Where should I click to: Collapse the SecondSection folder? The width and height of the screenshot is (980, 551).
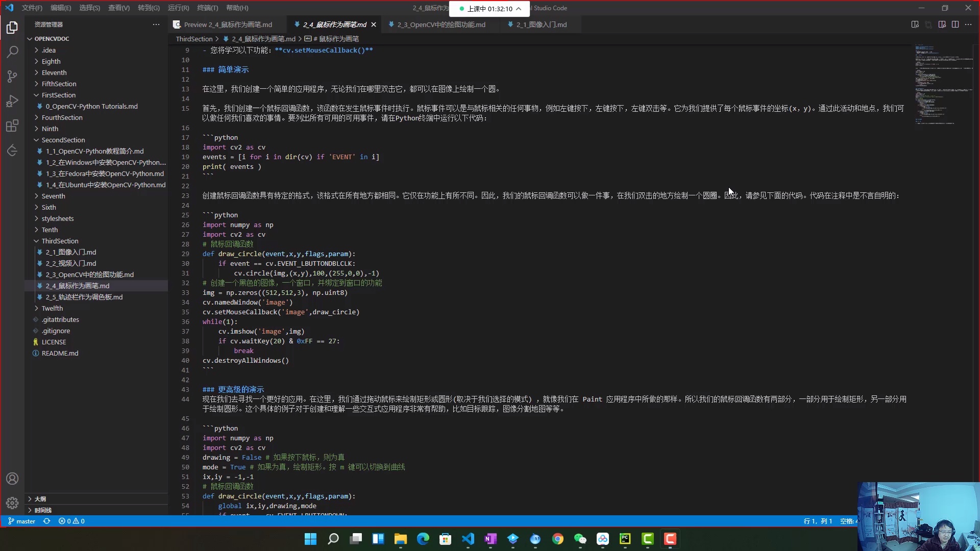tap(63, 139)
